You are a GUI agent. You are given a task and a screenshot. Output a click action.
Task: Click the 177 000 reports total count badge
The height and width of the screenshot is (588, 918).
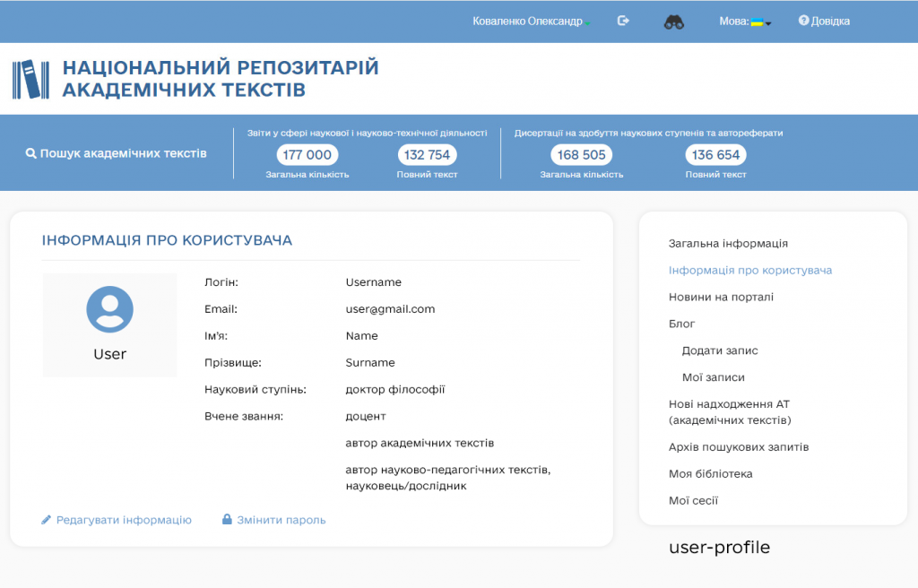307,155
